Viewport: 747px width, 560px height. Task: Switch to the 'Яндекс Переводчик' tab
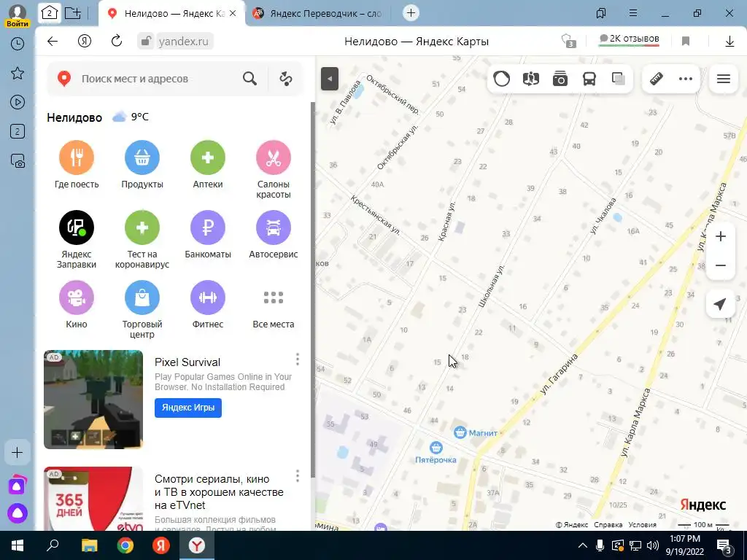pyautogui.click(x=320, y=13)
